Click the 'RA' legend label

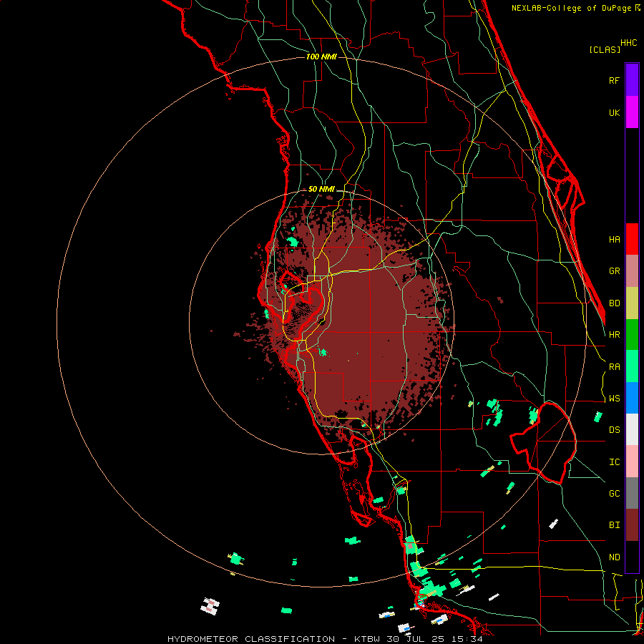(x=614, y=367)
